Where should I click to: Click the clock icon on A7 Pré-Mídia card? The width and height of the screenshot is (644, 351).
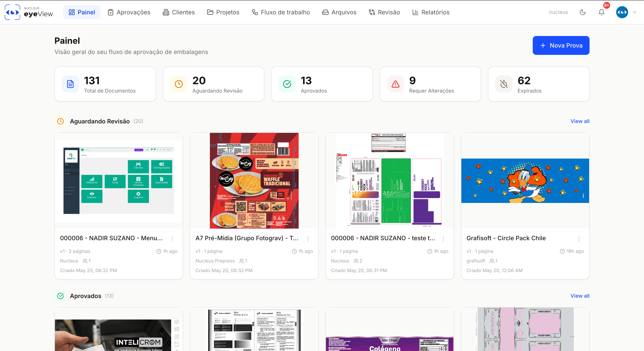click(x=294, y=251)
